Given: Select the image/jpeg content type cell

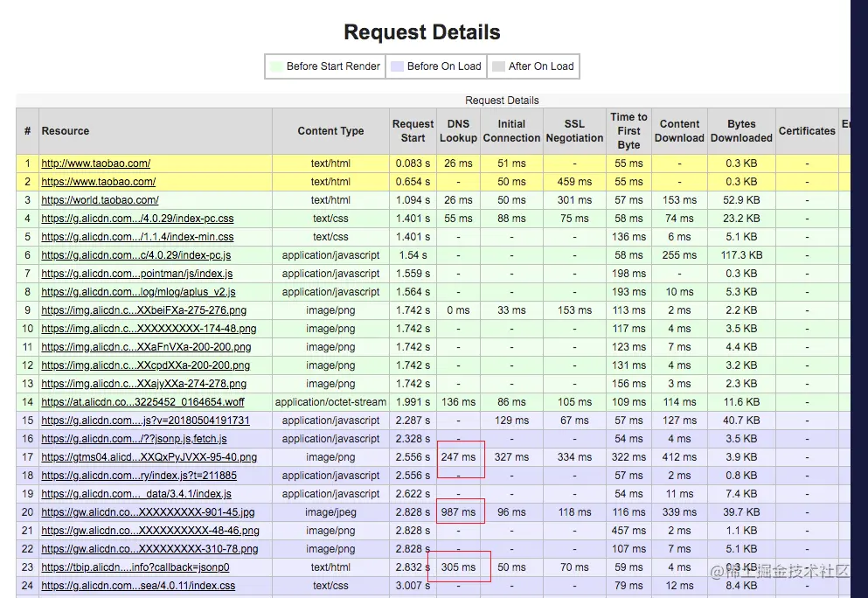Looking at the screenshot, I should click(x=330, y=512).
